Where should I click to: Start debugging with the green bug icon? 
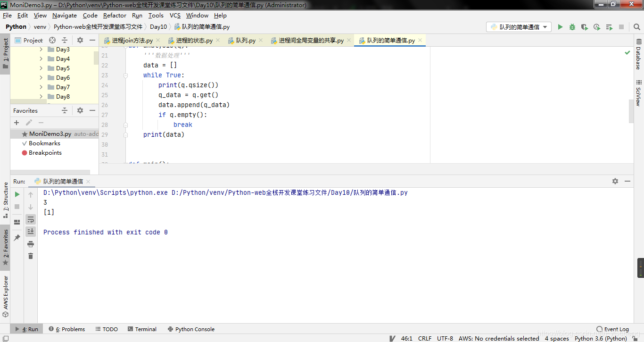coord(572,27)
